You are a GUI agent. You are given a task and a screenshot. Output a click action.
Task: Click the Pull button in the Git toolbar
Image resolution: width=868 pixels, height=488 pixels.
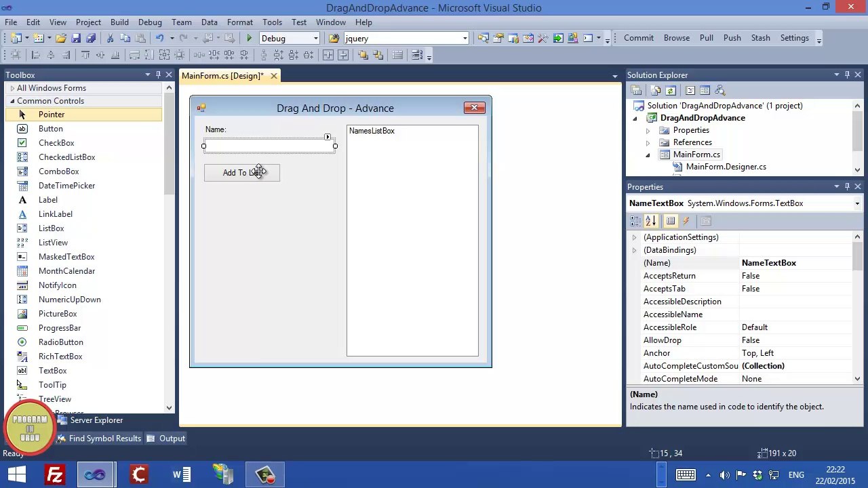707,38
